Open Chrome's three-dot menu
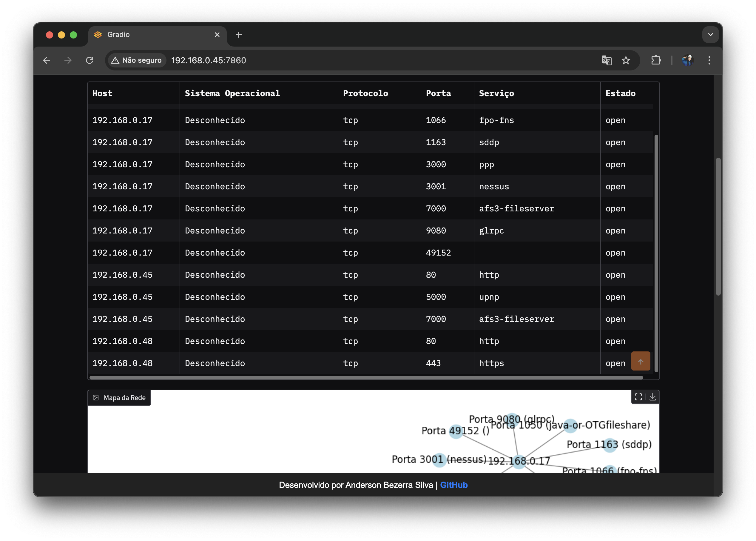756x541 pixels. [x=709, y=60]
